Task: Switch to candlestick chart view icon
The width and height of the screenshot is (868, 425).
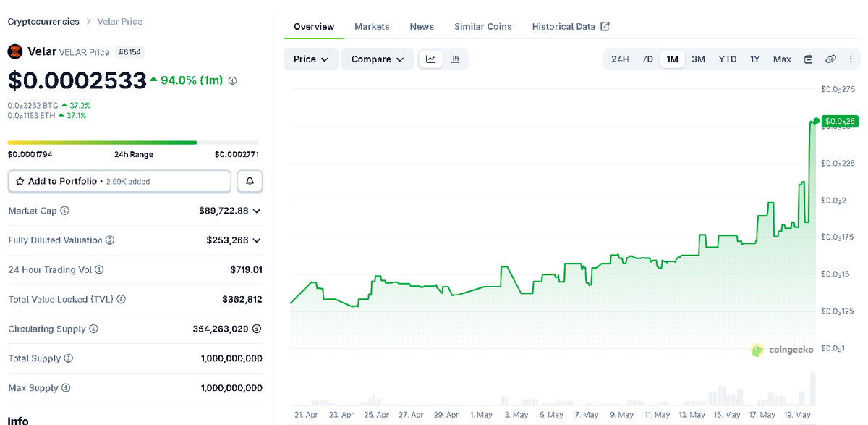Action: click(455, 59)
